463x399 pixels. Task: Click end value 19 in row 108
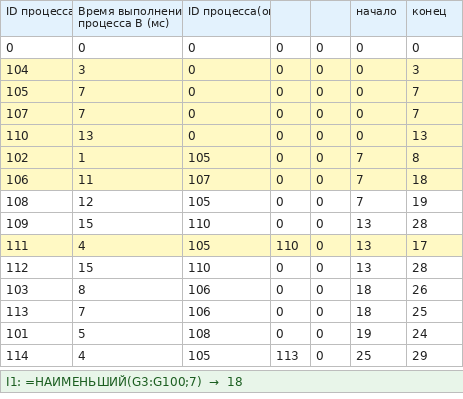click(435, 202)
